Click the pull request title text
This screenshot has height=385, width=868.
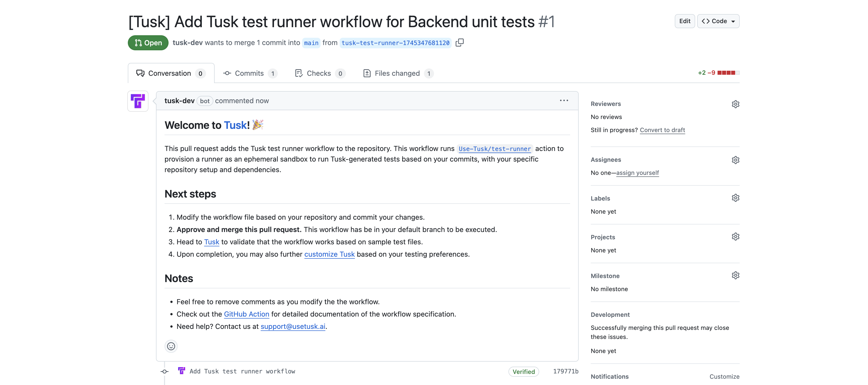click(x=331, y=22)
